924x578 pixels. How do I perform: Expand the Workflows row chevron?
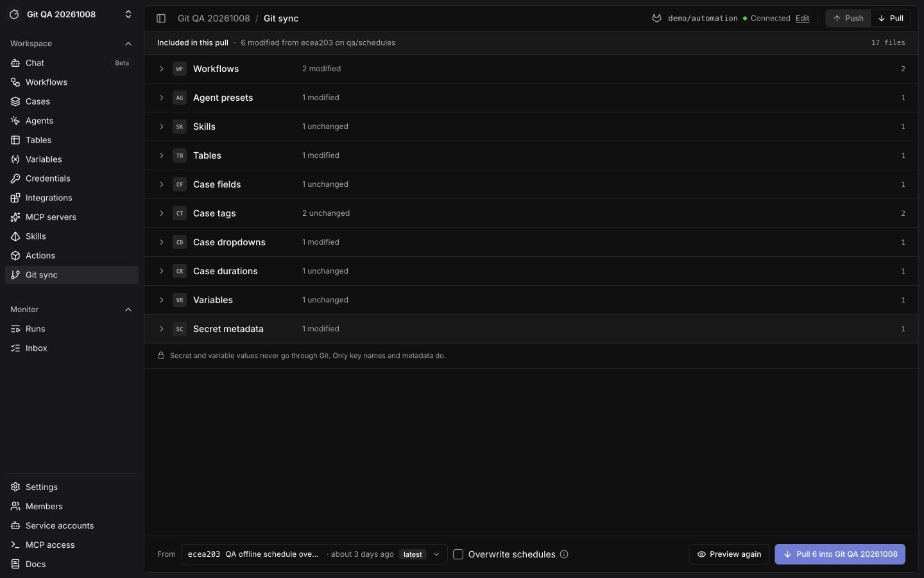click(162, 69)
